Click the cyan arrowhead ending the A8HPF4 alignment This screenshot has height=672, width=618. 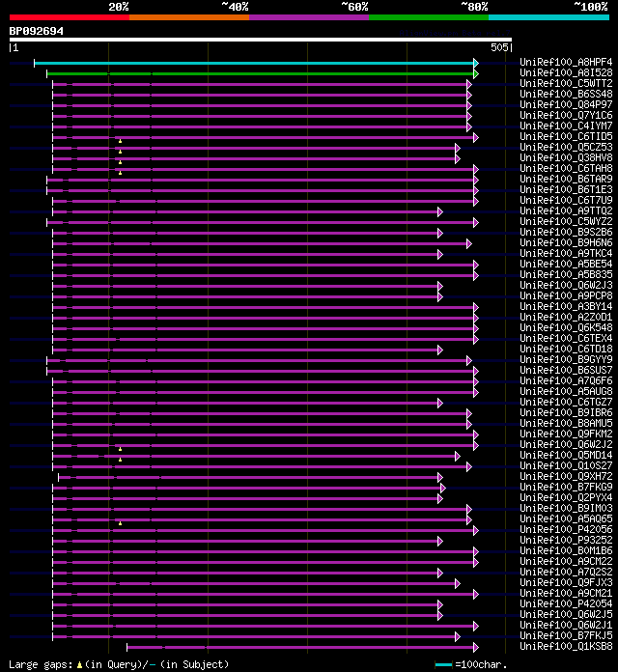pos(476,64)
